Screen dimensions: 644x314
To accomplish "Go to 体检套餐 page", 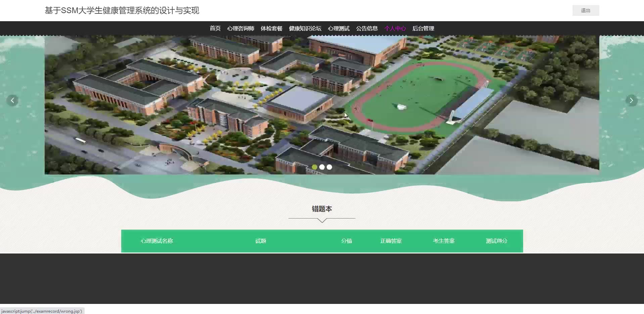I will tap(272, 29).
